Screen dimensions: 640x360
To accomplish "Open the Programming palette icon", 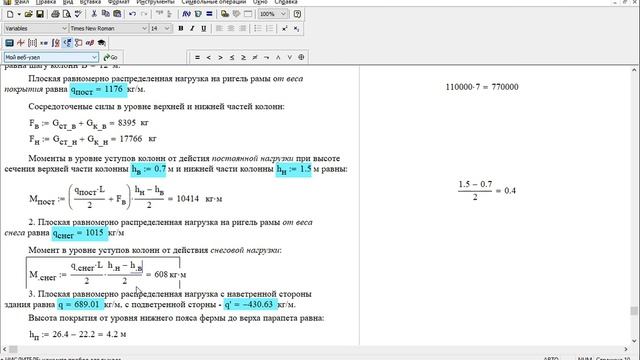I will [78, 43].
